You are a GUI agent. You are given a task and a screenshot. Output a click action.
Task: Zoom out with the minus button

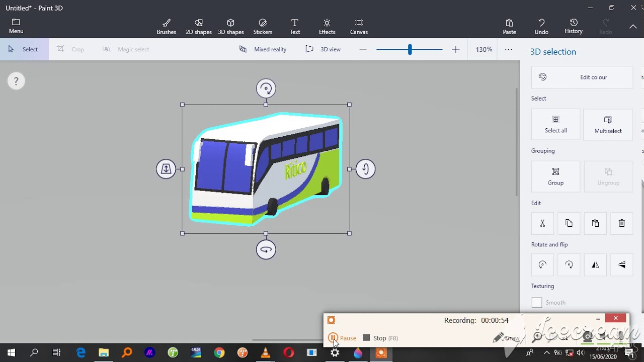(363, 49)
